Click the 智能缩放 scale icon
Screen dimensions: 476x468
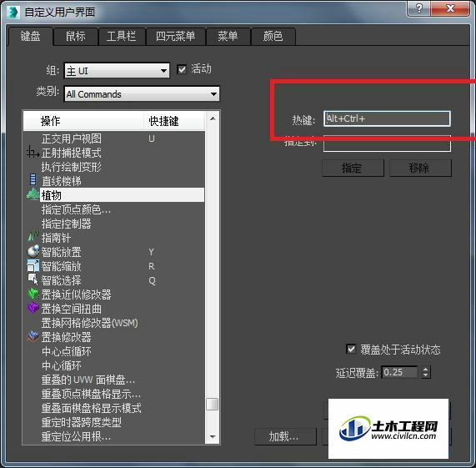coord(33,266)
